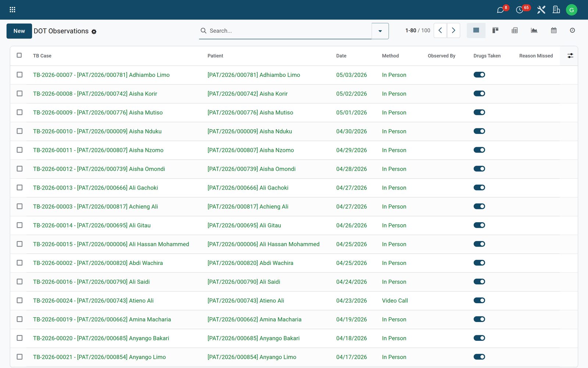Tick the checkbox for TB-2026-00007 row
Screen dimensions: 588x368
pyautogui.click(x=19, y=75)
